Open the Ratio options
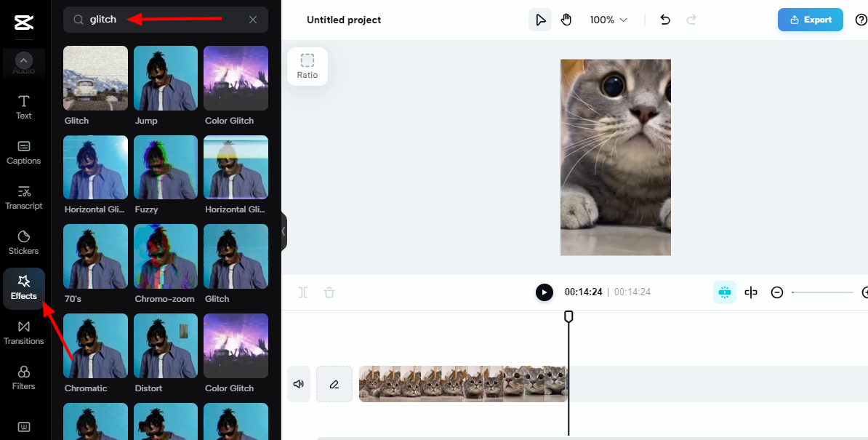The height and width of the screenshot is (440, 868). tap(308, 66)
